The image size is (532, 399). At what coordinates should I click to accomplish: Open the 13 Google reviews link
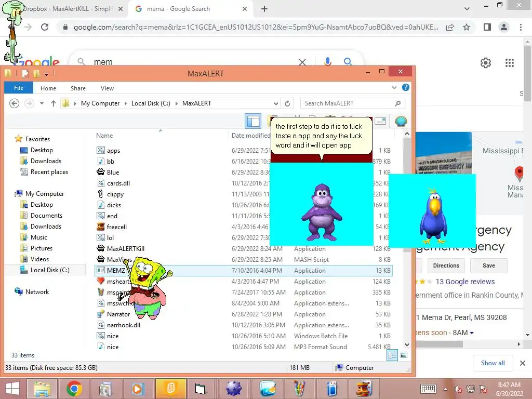pyautogui.click(x=465, y=282)
